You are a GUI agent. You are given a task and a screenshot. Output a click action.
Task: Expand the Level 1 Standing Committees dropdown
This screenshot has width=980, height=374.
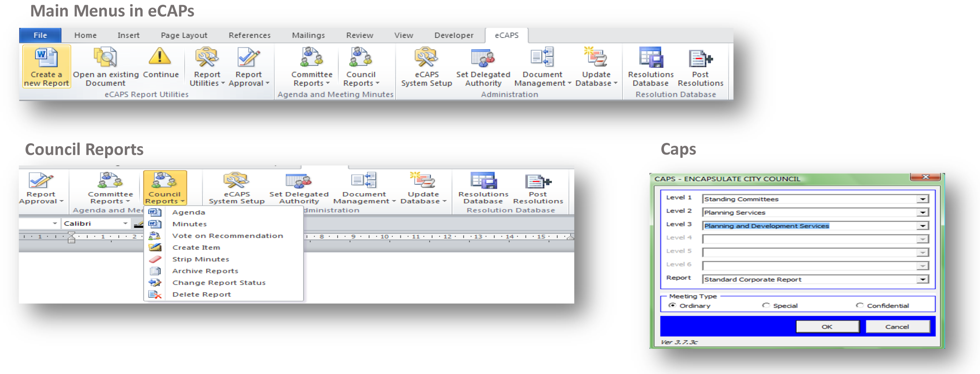point(923,199)
